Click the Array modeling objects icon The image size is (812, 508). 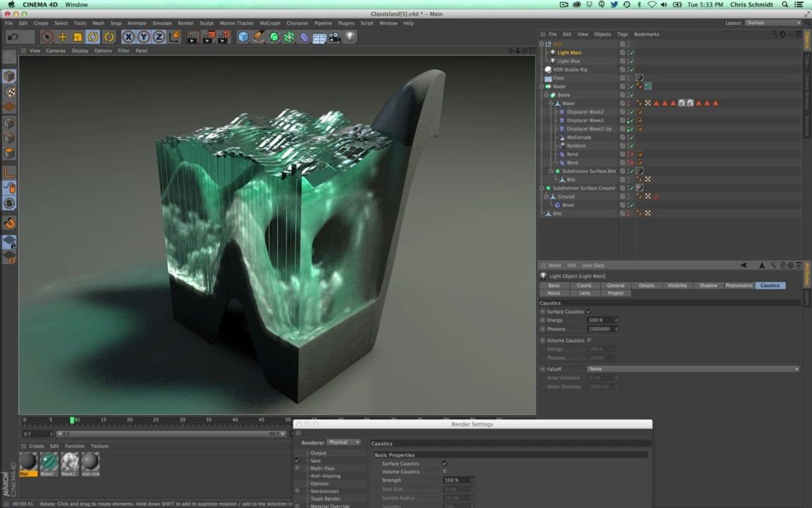click(x=289, y=37)
